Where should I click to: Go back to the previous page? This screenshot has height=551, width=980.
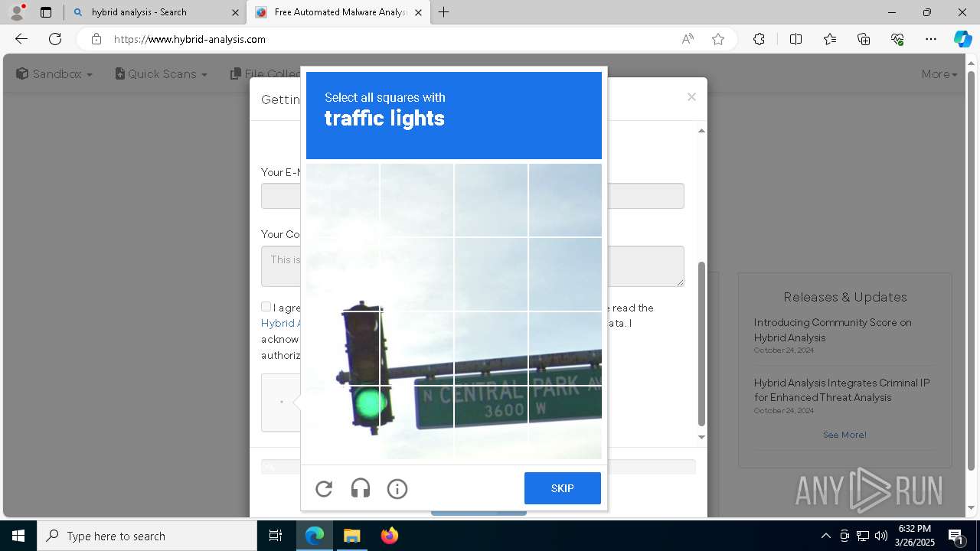tap(21, 39)
